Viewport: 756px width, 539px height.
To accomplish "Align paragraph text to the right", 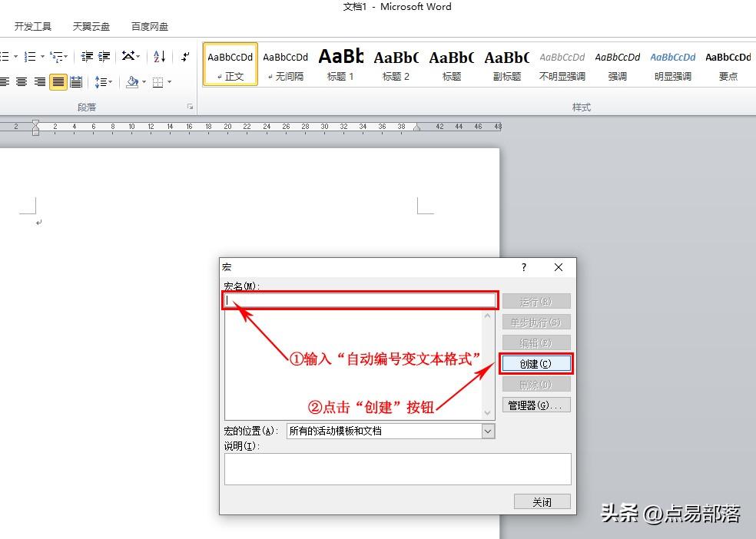I will 39,82.
